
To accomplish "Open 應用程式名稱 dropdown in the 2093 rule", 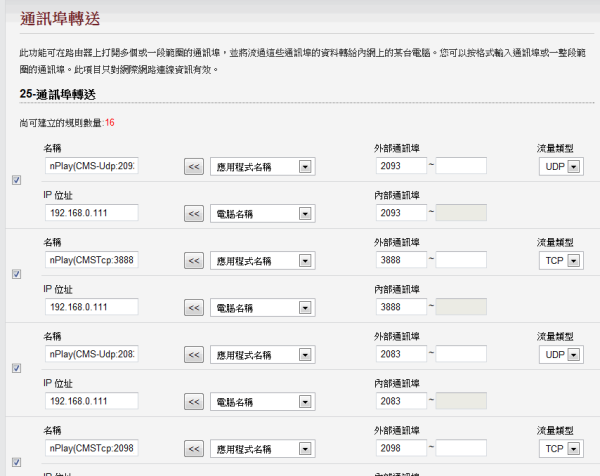I will tap(262, 166).
